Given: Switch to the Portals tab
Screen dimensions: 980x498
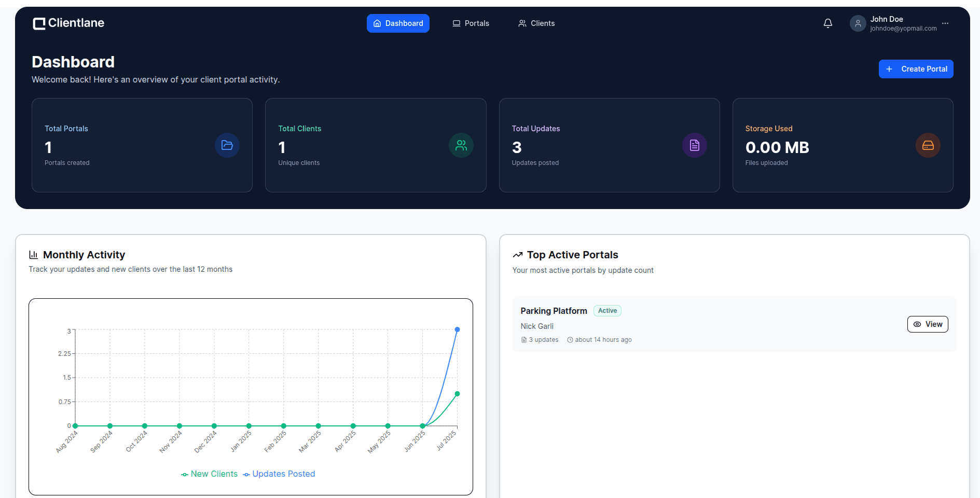Looking at the screenshot, I should (470, 23).
